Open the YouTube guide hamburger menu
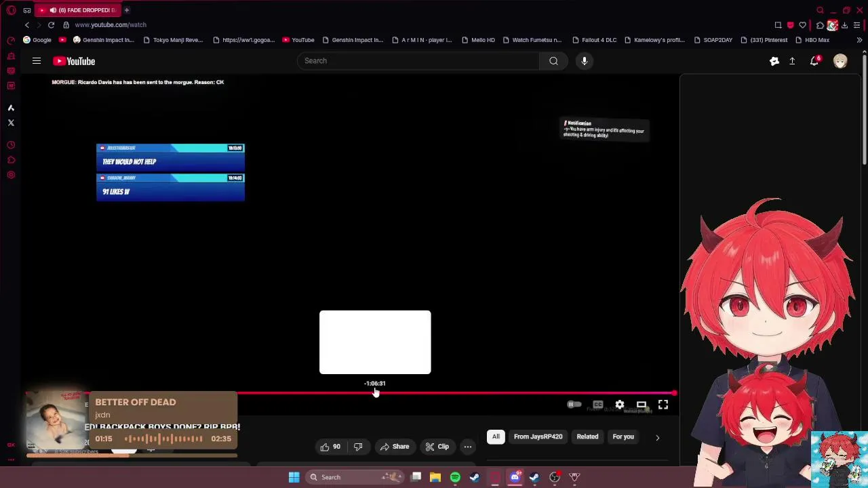This screenshot has height=488, width=868. [37, 61]
